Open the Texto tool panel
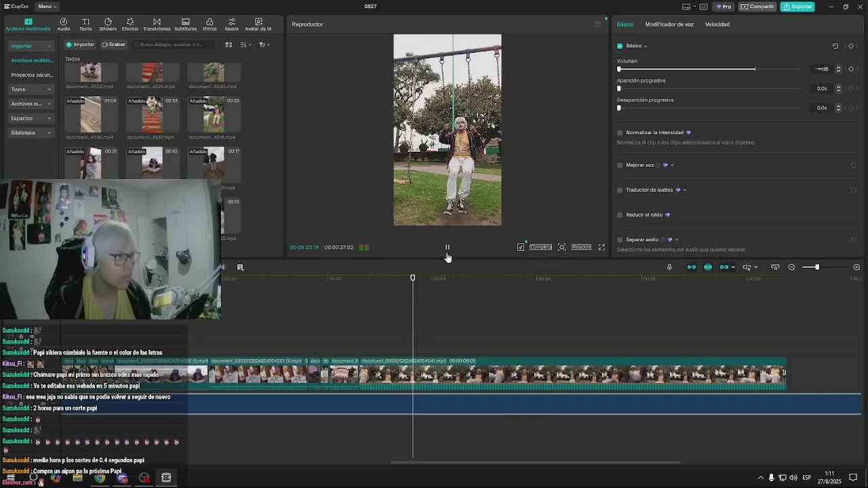868x488 pixels. (x=85, y=24)
